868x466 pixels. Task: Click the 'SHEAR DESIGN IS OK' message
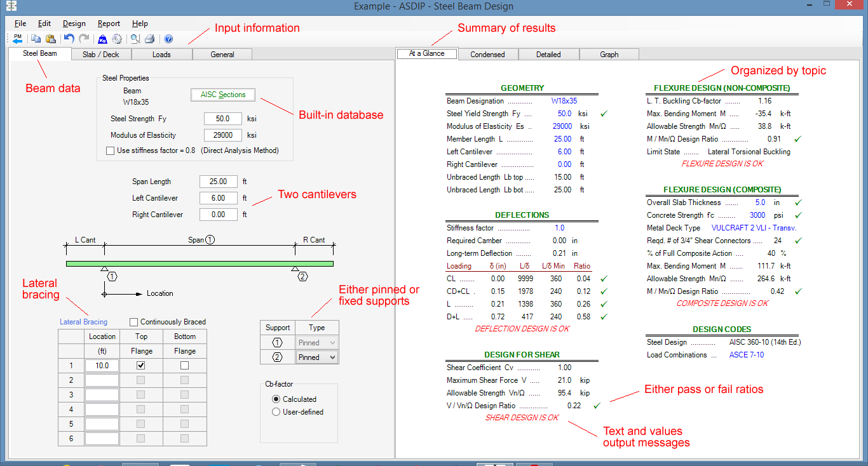(522, 418)
